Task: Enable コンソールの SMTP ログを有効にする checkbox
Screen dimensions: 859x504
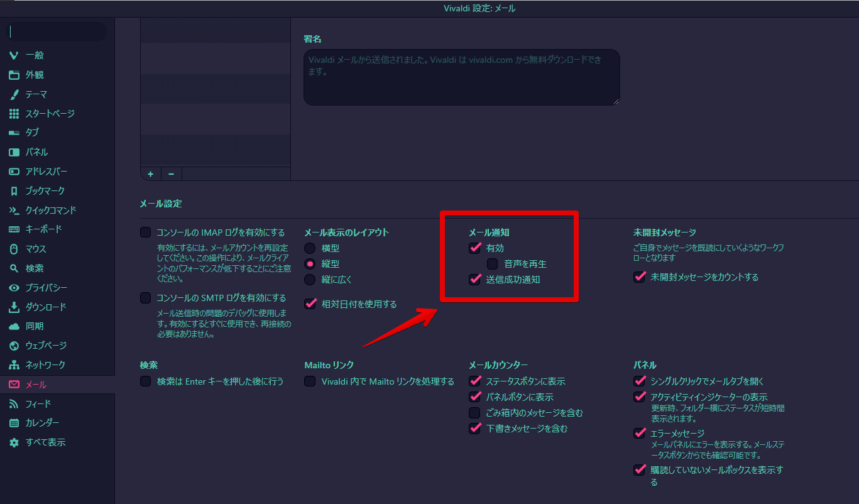Action: 146,298
